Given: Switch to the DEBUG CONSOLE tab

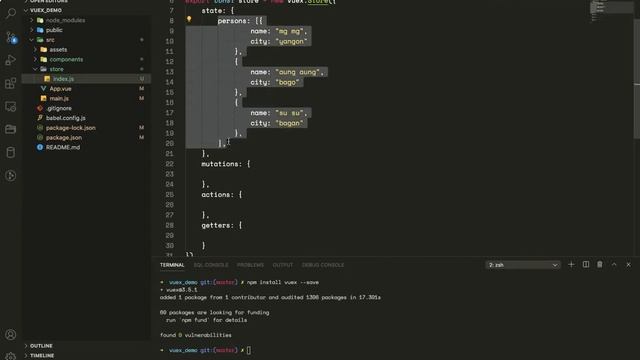Looking at the screenshot, I should [x=323, y=265].
